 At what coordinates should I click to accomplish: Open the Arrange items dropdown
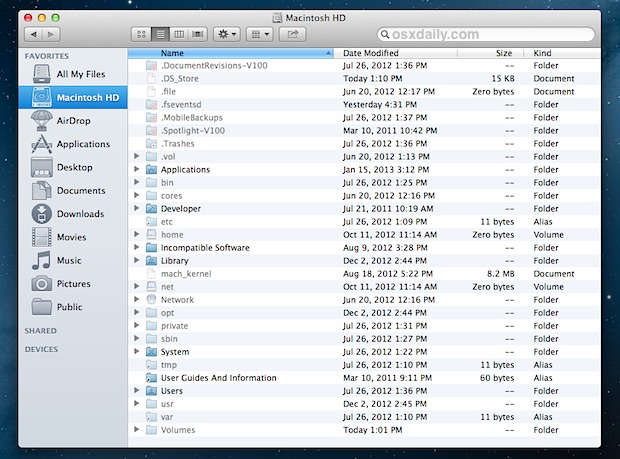point(260,34)
